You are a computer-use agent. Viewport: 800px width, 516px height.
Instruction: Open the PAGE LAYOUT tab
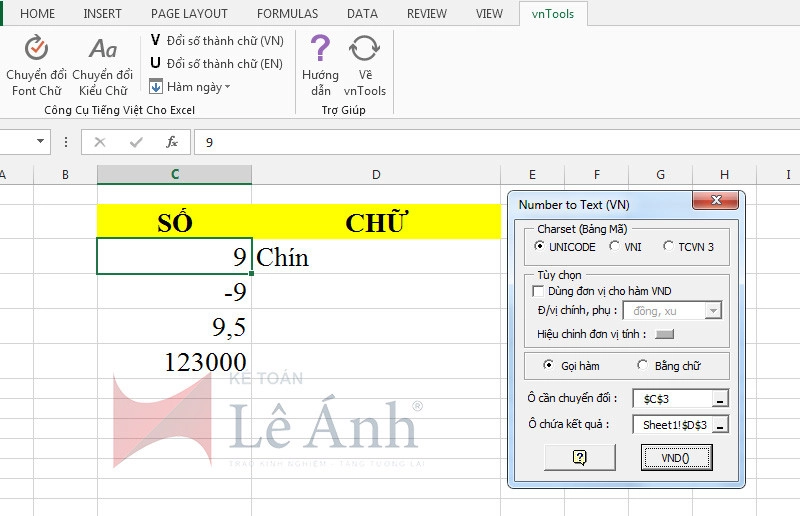coord(189,14)
